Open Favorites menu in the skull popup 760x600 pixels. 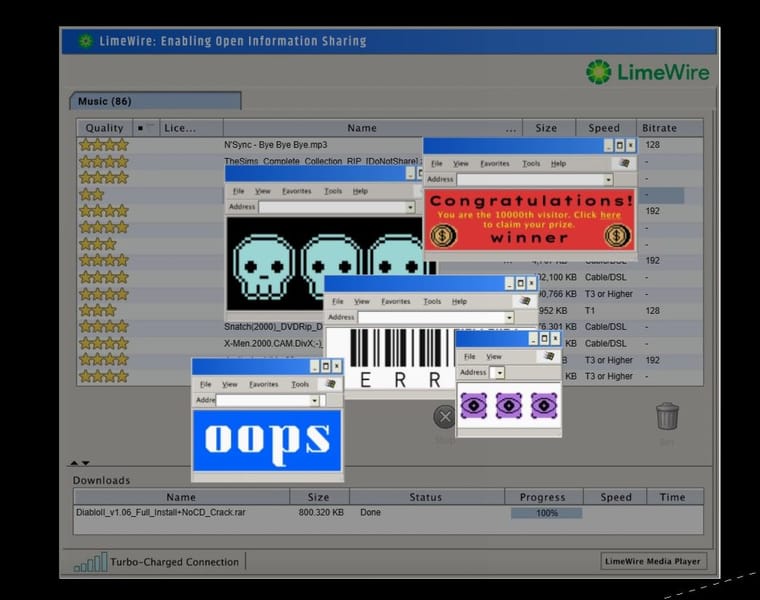(296, 191)
